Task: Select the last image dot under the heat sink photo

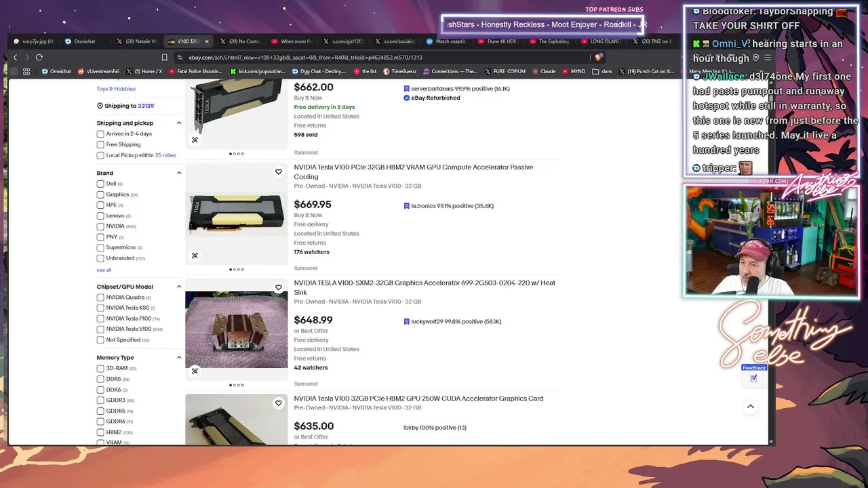Action: tap(243, 386)
